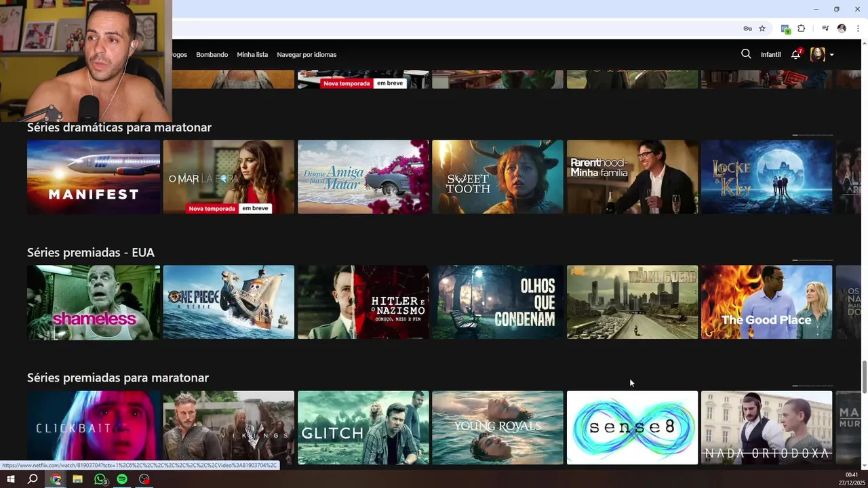Open the Sense8 thumbnail

coord(632,428)
